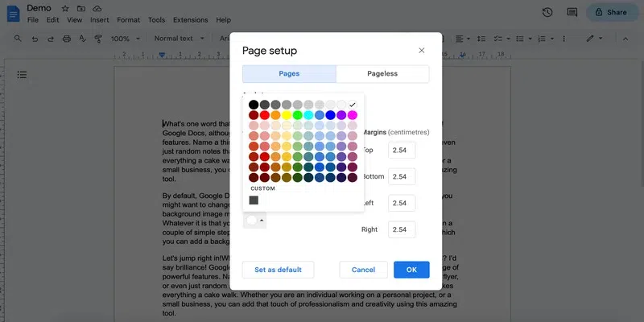Viewport: 644px width, 322px height.
Task: Click the checklist icon
Action: 497,39
